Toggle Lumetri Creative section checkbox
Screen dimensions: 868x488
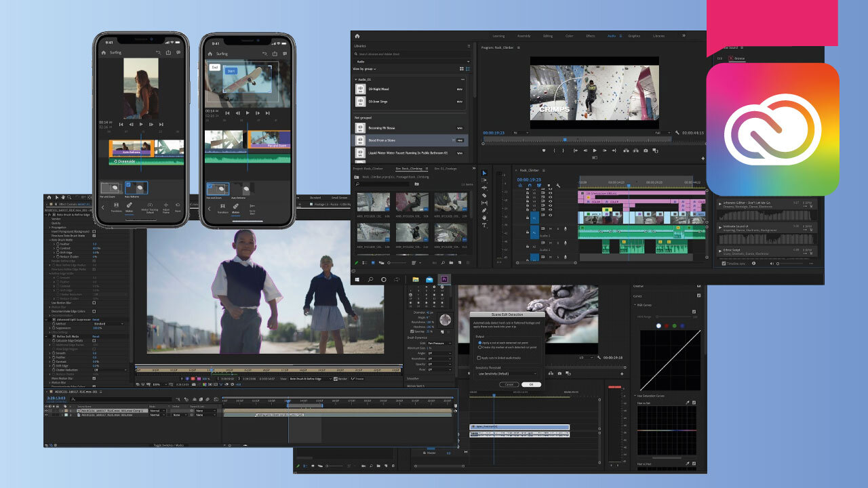point(698,285)
